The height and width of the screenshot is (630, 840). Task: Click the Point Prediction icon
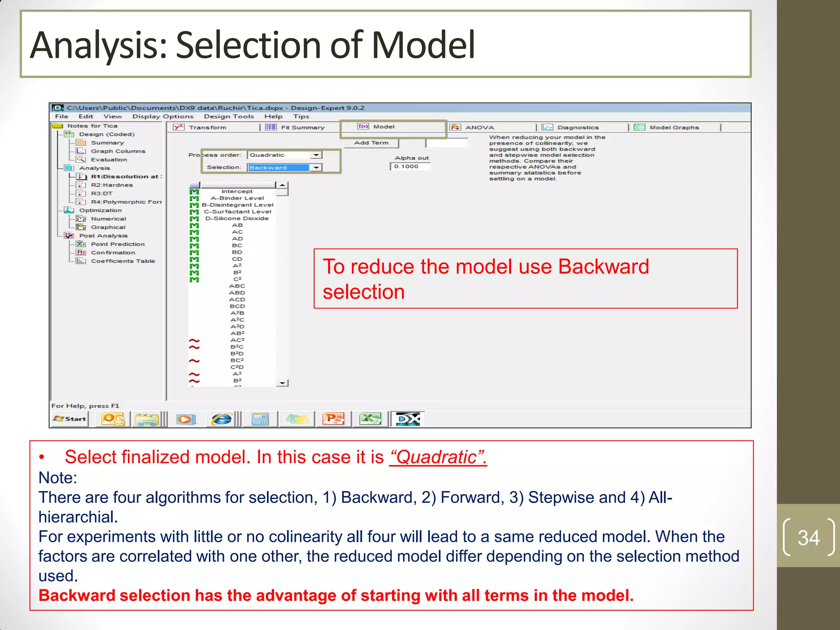tap(81, 244)
